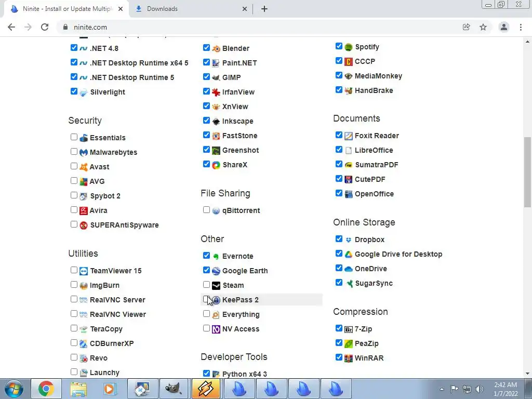
Task: Uncheck the LibreOffice checkbox
Action: pos(339,150)
